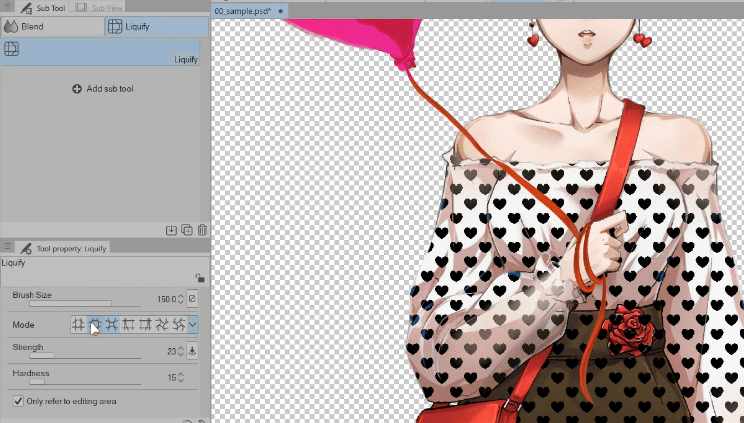Toggle the tool property lock icon
744x423 pixels.
tap(200, 279)
